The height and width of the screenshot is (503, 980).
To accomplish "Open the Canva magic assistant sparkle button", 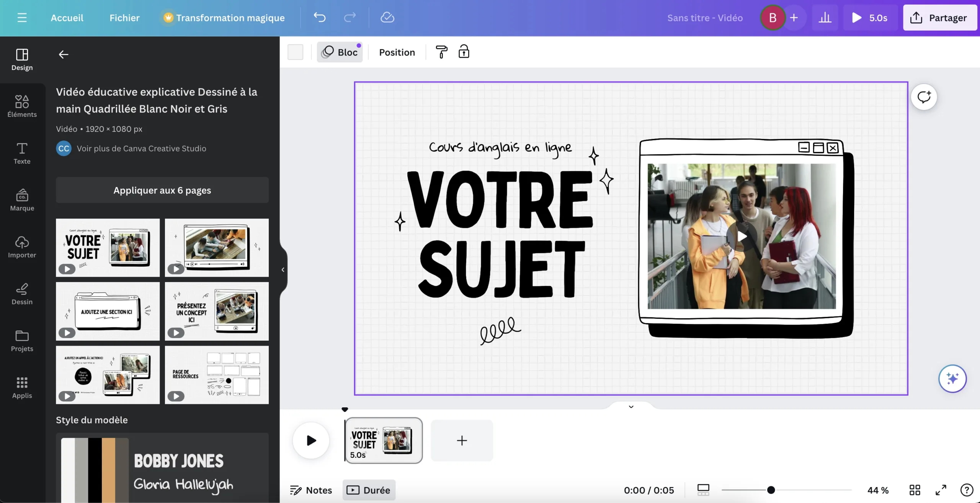I will [952, 379].
